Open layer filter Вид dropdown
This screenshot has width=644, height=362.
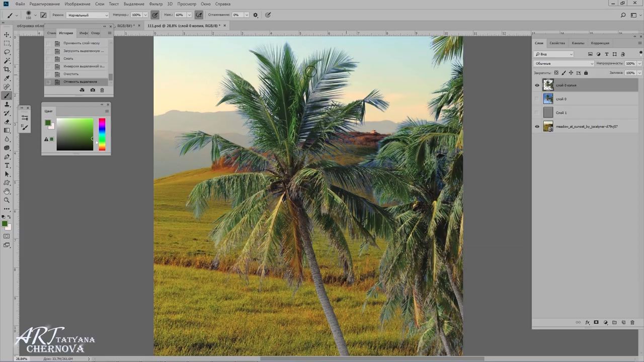553,54
